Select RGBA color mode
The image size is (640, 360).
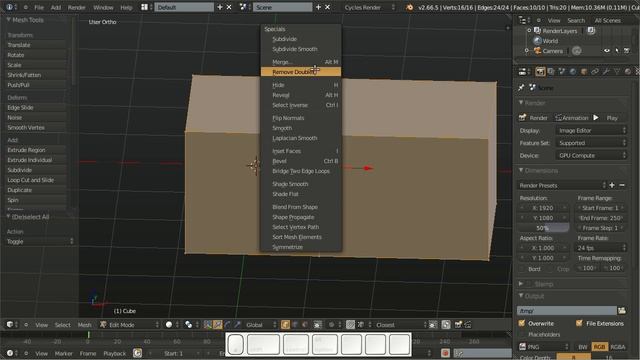click(x=618, y=347)
